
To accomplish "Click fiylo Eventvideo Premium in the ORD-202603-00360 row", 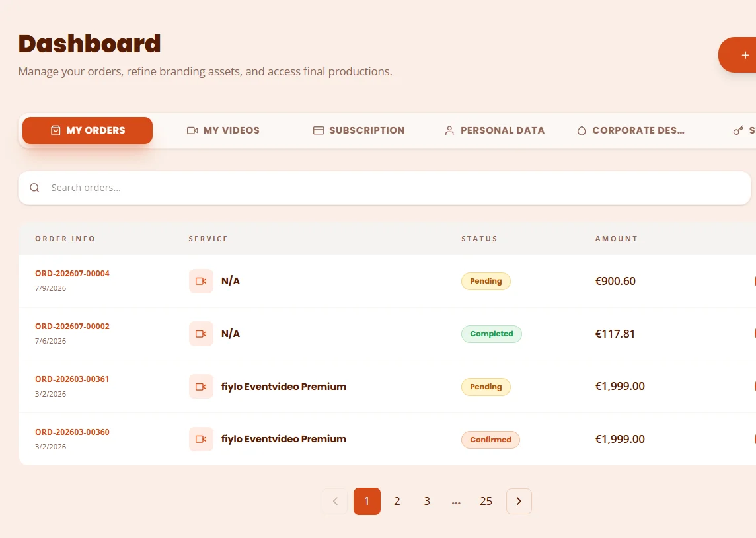I will [283, 439].
